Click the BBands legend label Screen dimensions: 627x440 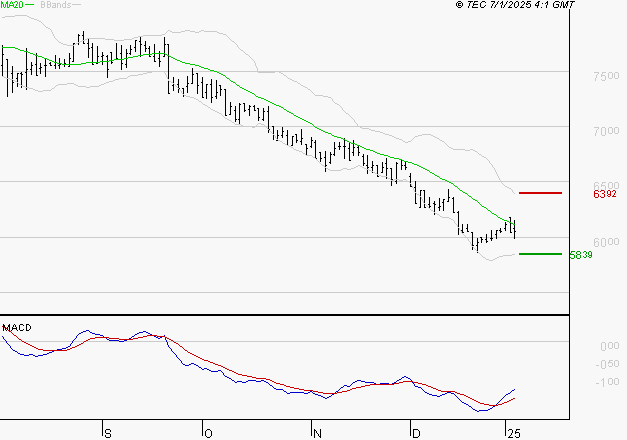pos(56,5)
